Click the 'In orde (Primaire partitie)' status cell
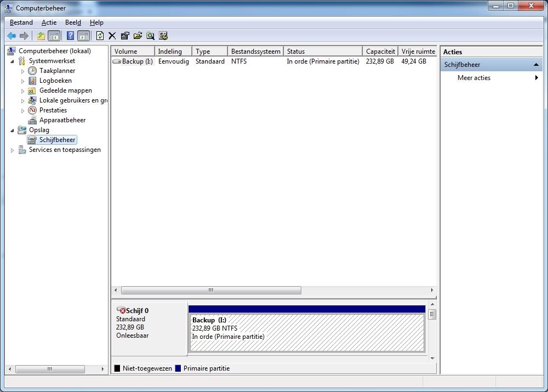Screen dimensions: 548x392 [323, 61]
